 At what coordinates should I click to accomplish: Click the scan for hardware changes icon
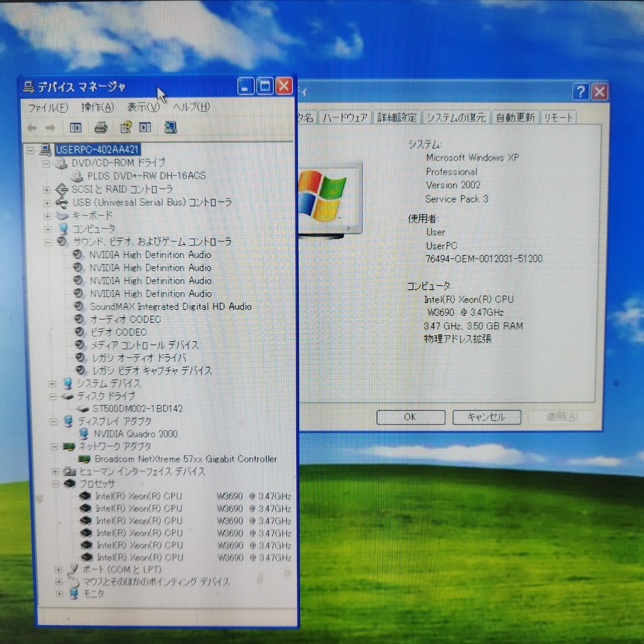pos(171,128)
